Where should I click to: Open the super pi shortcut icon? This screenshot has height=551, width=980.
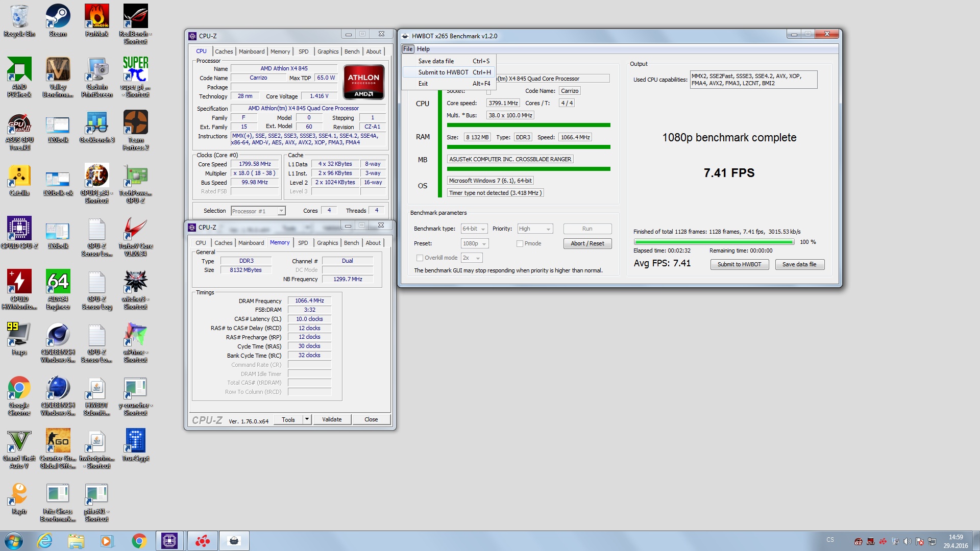pos(135,77)
